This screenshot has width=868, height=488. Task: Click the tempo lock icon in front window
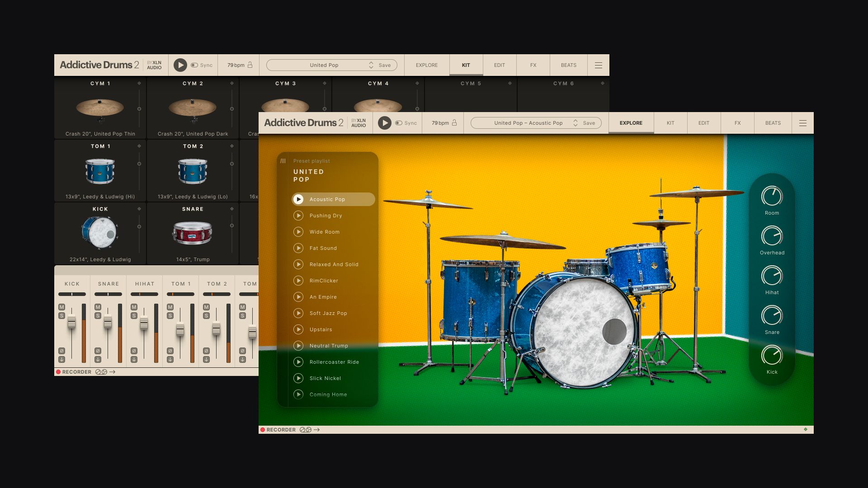454,122
